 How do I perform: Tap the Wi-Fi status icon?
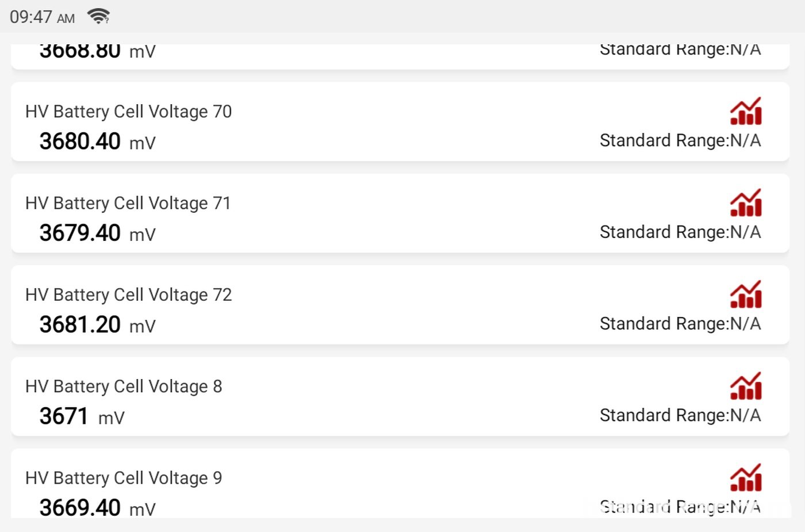click(98, 16)
